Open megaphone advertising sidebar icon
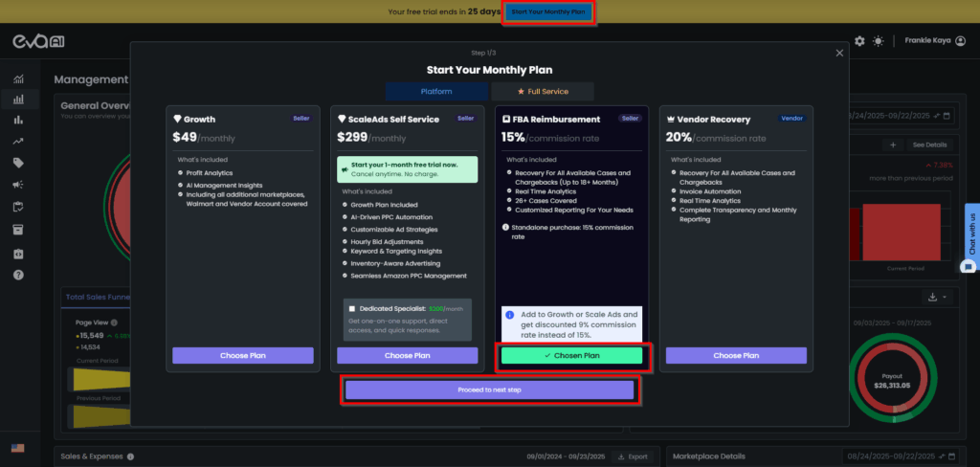The width and height of the screenshot is (980, 467). click(x=19, y=185)
